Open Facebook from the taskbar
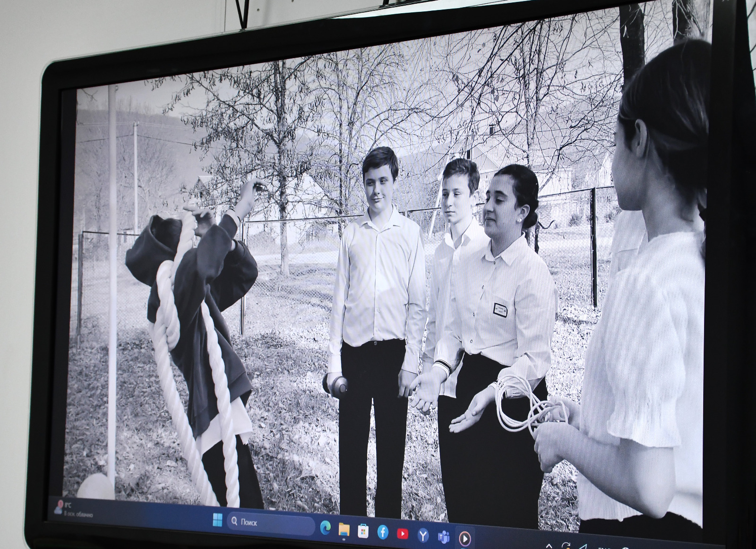This screenshot has height=549, width=756. (x=383, y=532)
